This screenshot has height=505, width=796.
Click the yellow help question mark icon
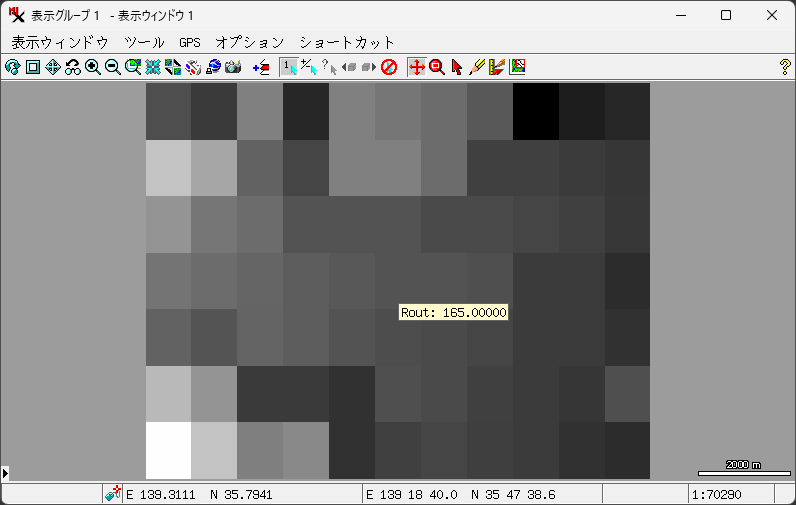tap(784, 67)
